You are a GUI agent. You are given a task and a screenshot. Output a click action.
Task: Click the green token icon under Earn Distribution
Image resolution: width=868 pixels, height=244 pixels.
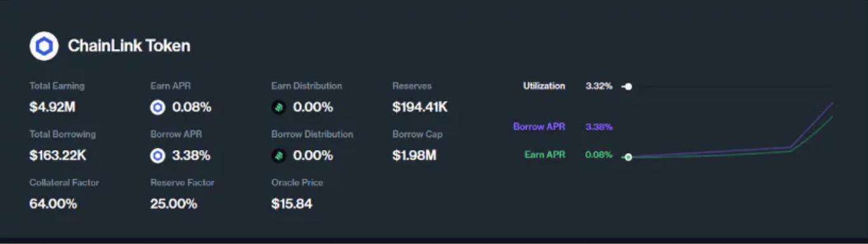(x=278, y=107)
